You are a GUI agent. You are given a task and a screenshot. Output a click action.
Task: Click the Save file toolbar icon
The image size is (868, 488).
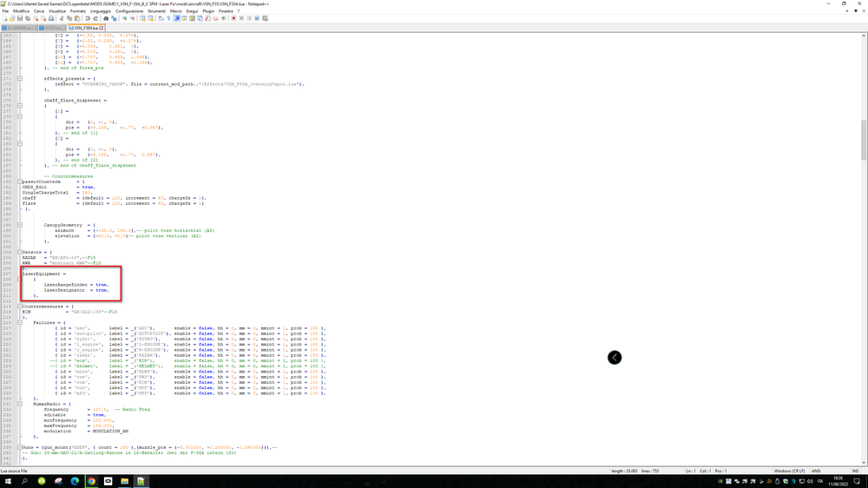click(x=20, y=18)
